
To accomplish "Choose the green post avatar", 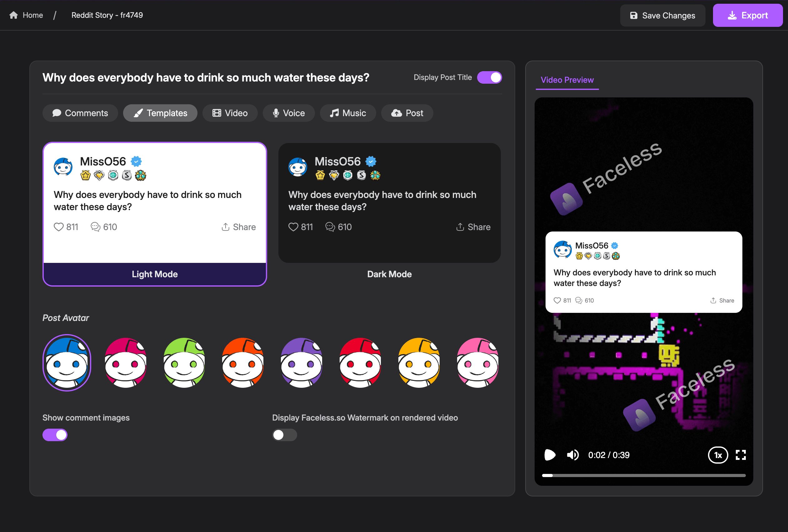I will click(x=184, y=362).
